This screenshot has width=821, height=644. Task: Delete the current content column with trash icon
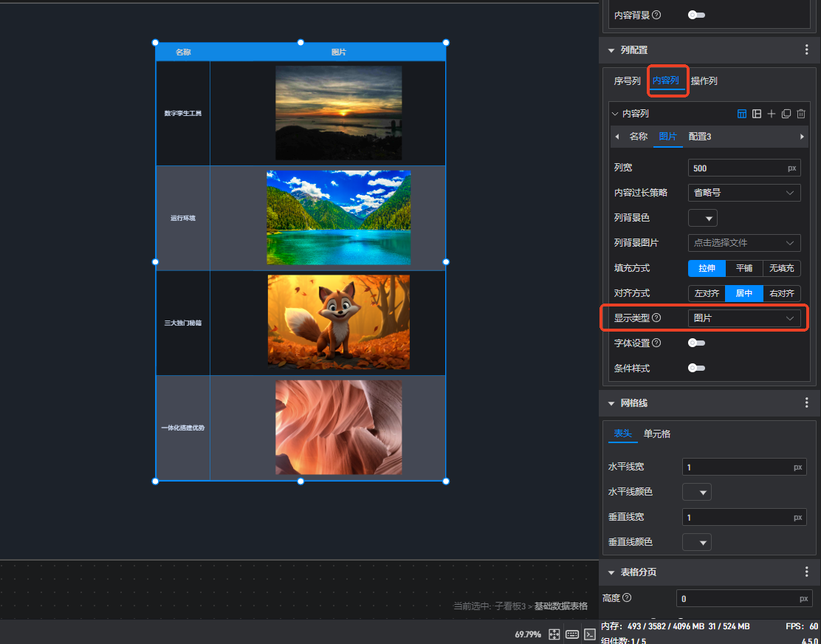point(800,114)
